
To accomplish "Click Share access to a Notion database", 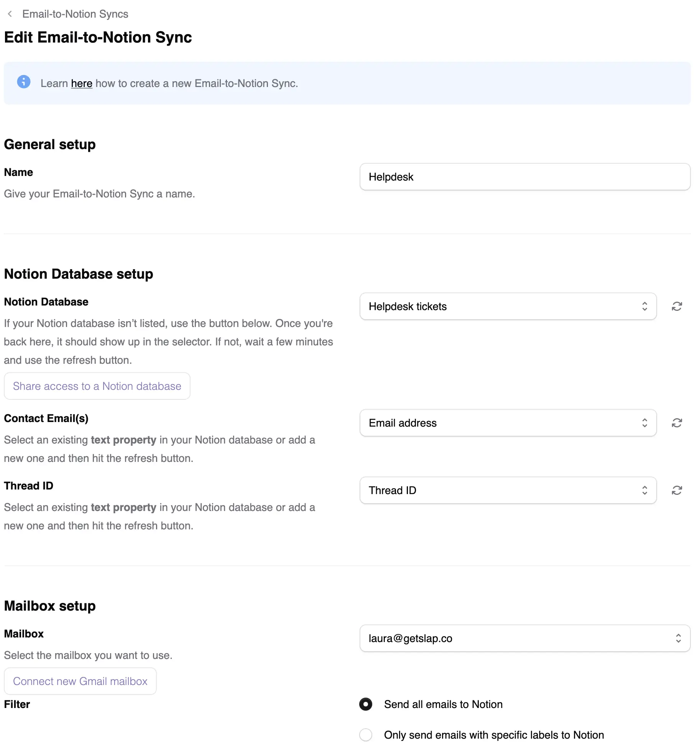I will (97, 386).
